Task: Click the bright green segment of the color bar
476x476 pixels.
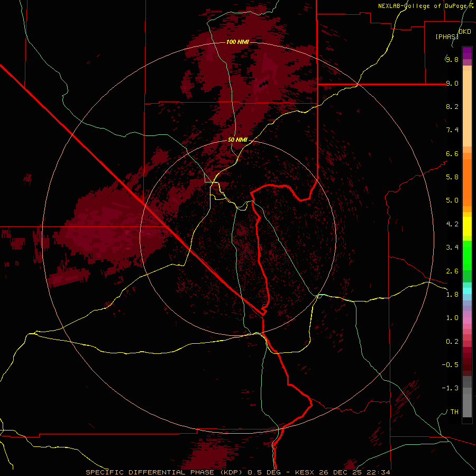Action: [467, 255]
